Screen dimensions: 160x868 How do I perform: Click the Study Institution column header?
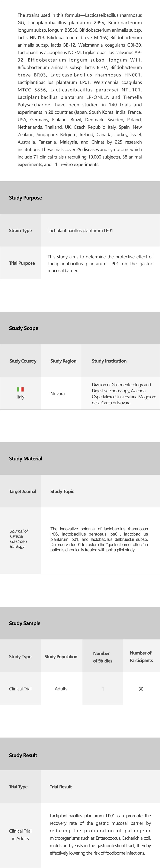tap(109, 361)
